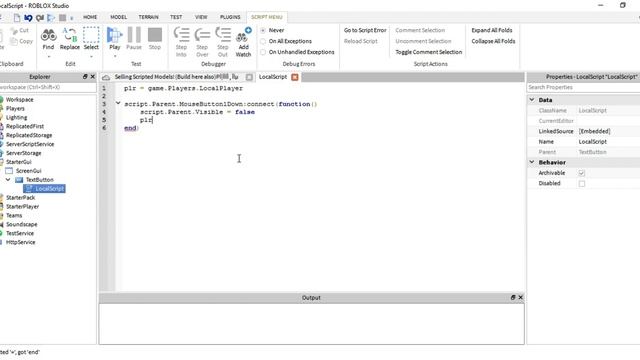640x360 pixels.
Task: Close the Output panel
Action: point(520,298)
